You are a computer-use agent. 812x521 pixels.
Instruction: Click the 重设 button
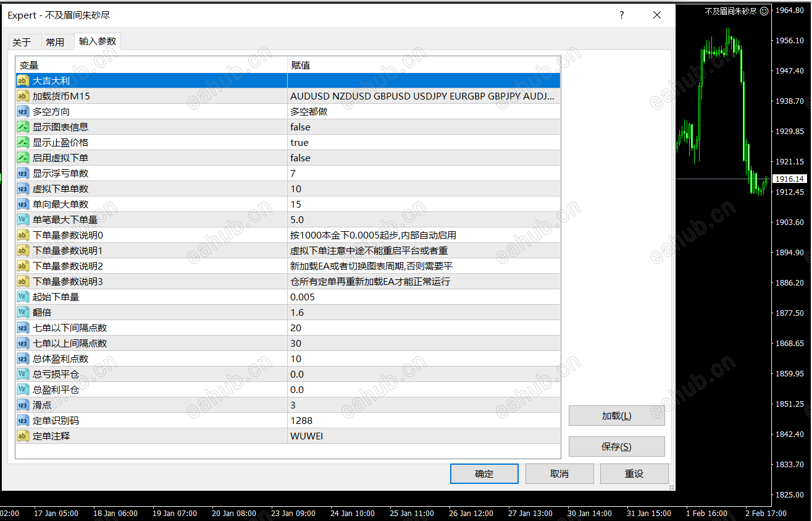(634, 474)
